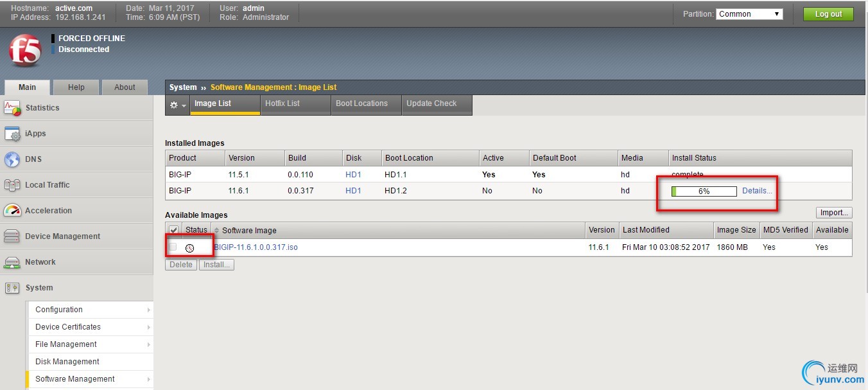Switch to the Main tab
The height and width of the screenshot is (390, 868).
27,87
